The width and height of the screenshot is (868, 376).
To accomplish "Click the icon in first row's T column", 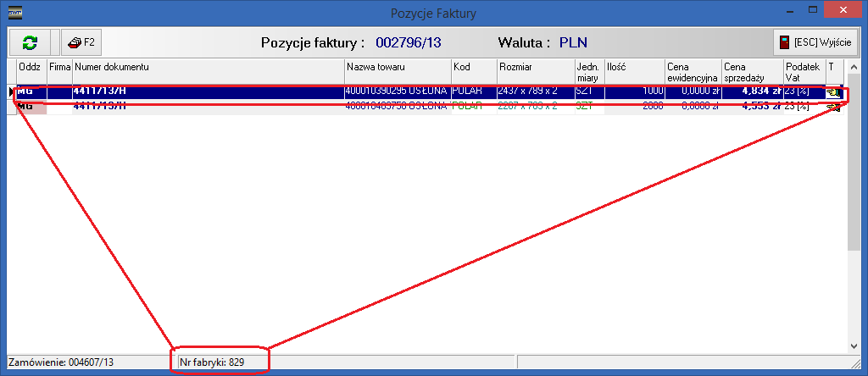I will tap(832, 91).
